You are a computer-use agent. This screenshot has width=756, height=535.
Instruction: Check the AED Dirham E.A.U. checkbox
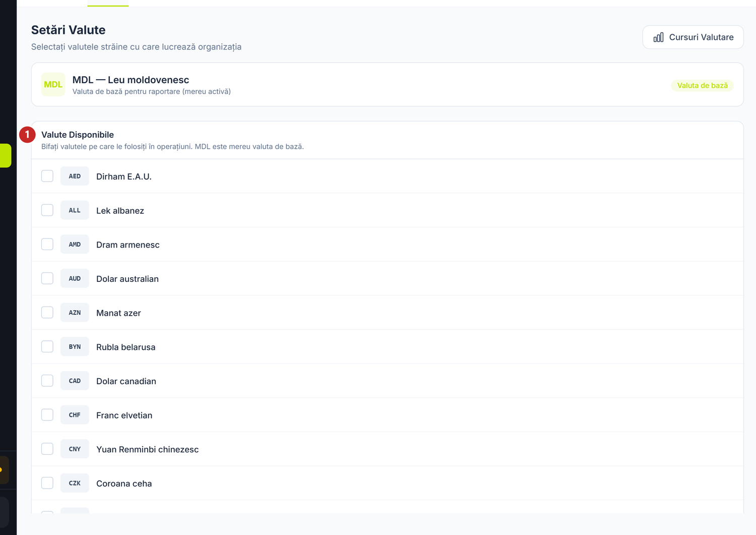pos(47,176)
